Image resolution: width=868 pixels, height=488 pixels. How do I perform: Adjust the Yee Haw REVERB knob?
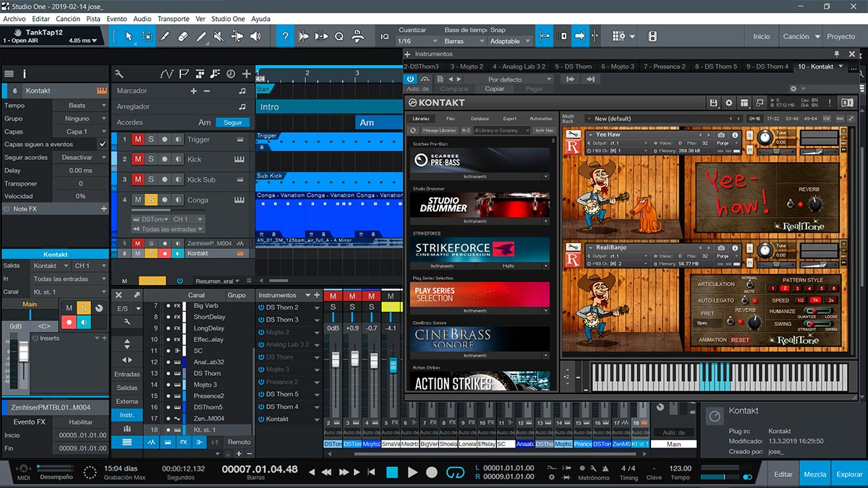click(x=815, y=203)
